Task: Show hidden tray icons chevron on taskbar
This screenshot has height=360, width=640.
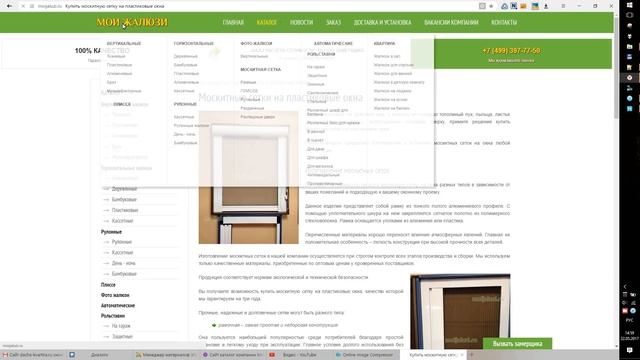Action: 625,287
